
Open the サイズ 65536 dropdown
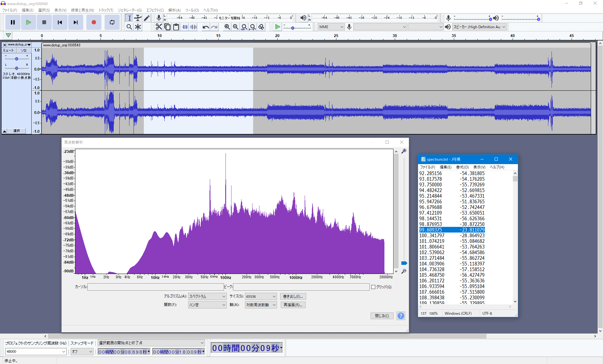pyautogui.click(x=261, y=296)
